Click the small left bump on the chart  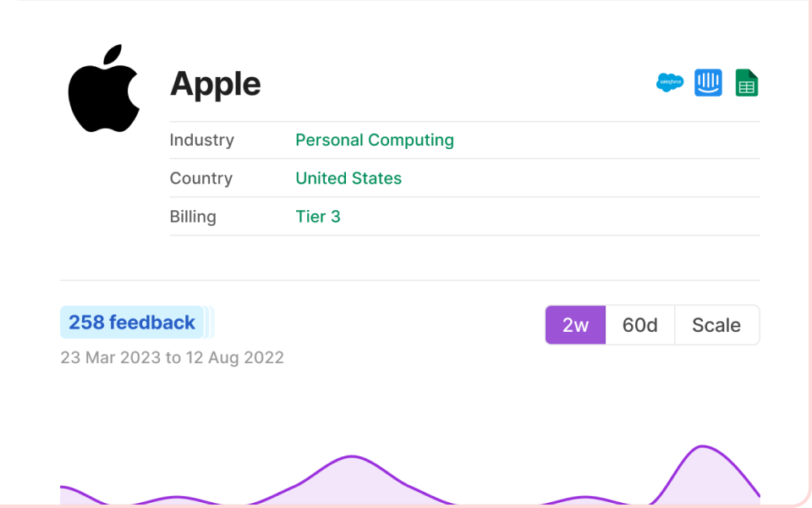(x=175, y=497)
